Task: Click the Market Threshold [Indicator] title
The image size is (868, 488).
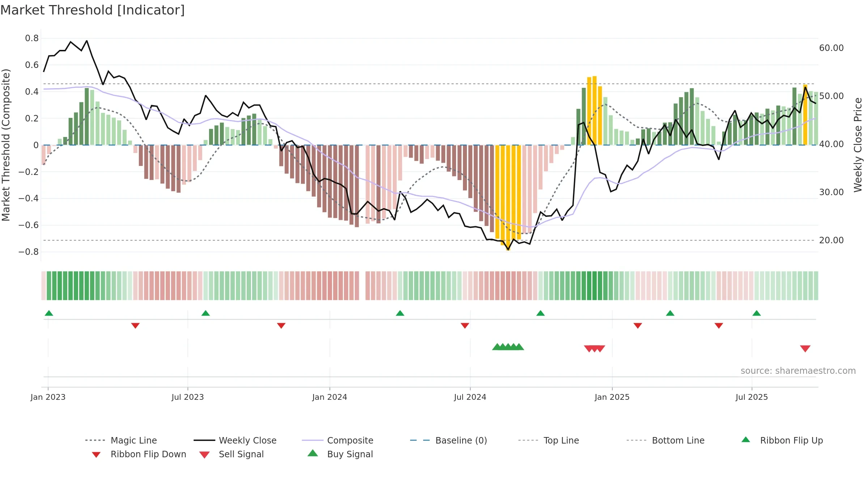Action: [93, 10]
